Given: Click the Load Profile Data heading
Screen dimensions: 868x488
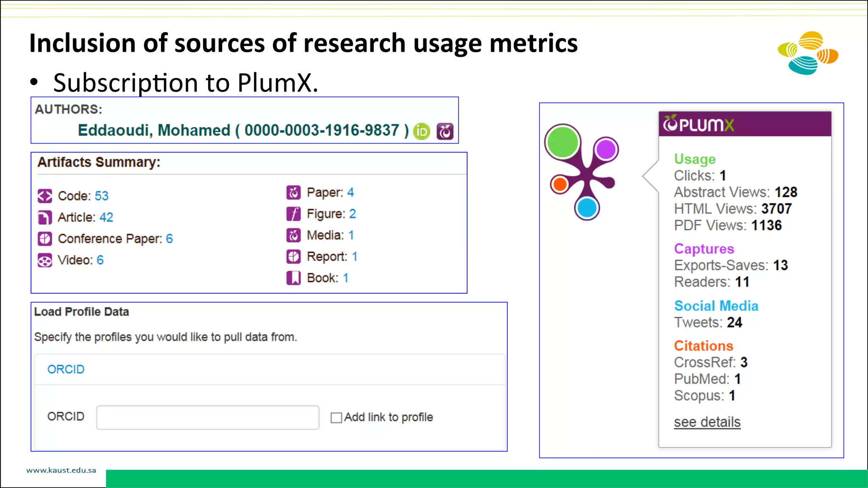Looking at the screenshot, I should 81,312.
